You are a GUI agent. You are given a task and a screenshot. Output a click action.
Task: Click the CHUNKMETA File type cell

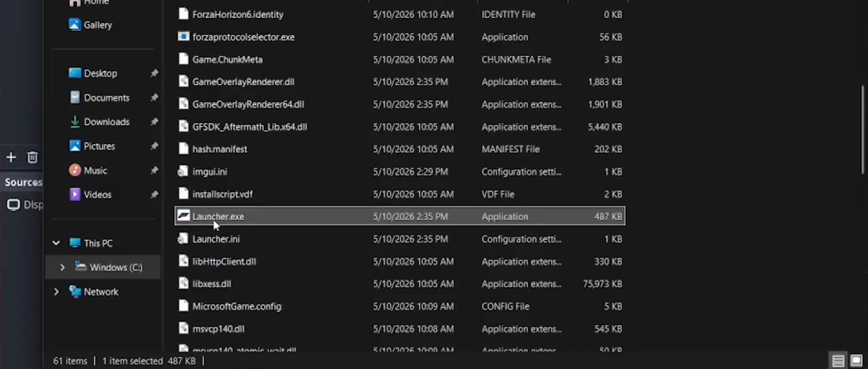click(x=516, y=59)
